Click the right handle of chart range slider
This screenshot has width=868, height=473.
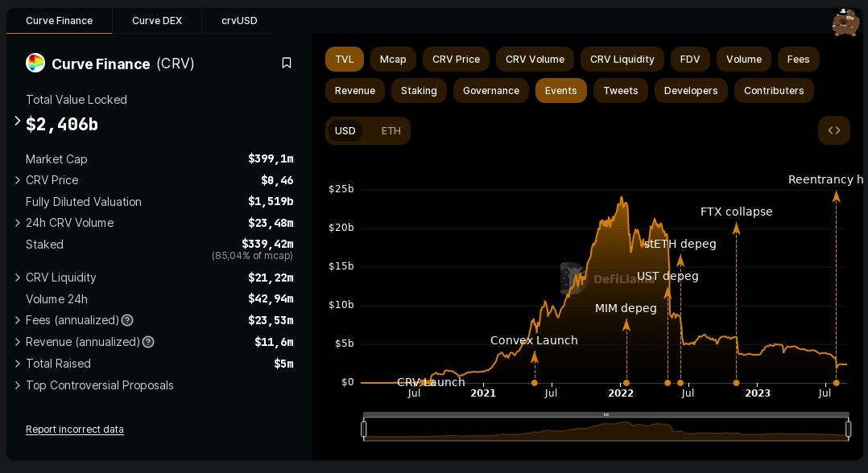click(x=848, y=429)
